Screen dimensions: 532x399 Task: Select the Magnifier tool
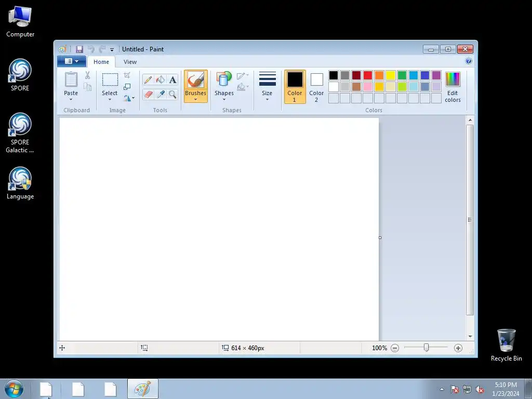click(172, 94)
